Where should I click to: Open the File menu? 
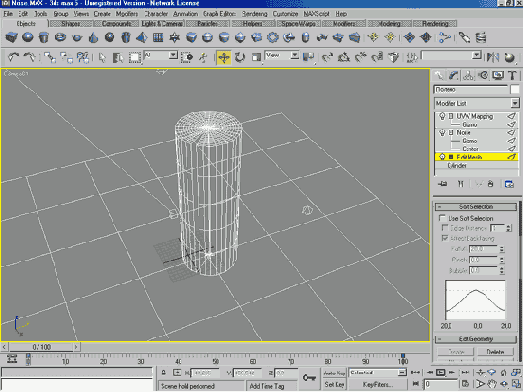click(x=8, y=14)
